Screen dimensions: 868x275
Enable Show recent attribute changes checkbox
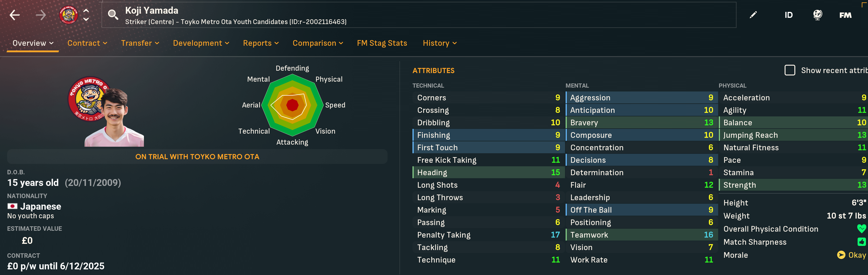coord(790,70)
